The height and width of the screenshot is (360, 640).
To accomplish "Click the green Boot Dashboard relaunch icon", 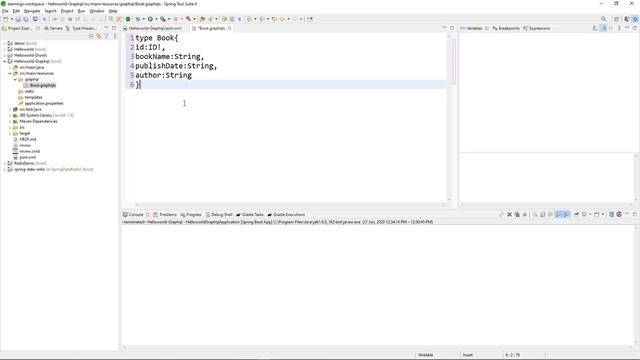I will (128, 19).
